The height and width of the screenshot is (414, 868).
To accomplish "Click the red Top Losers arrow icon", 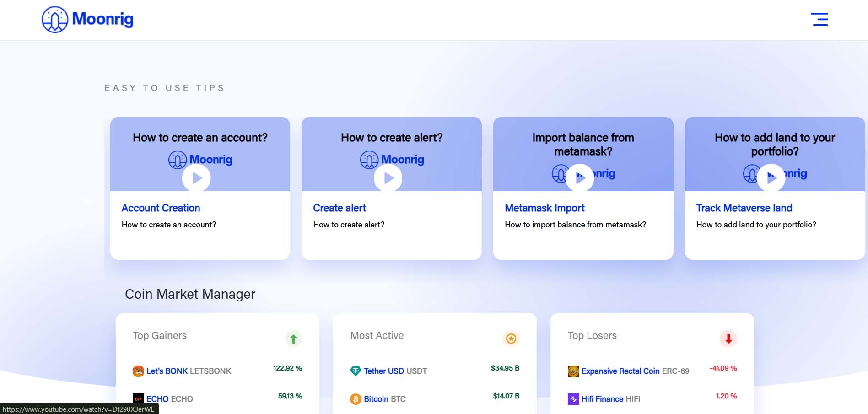I will coord(728,339).
